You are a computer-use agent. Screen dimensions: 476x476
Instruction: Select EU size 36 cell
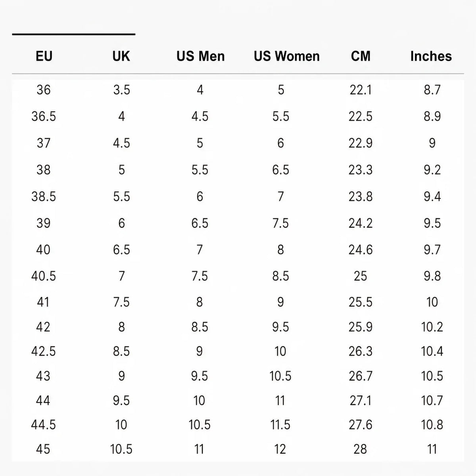pos(44,90)
